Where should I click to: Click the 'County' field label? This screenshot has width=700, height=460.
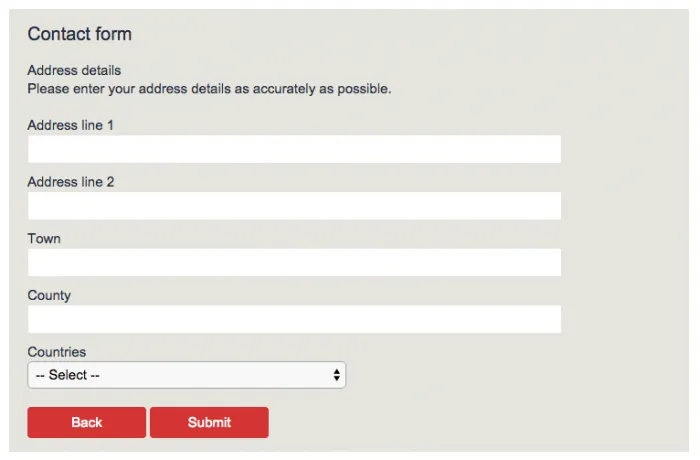click(49, 296)
